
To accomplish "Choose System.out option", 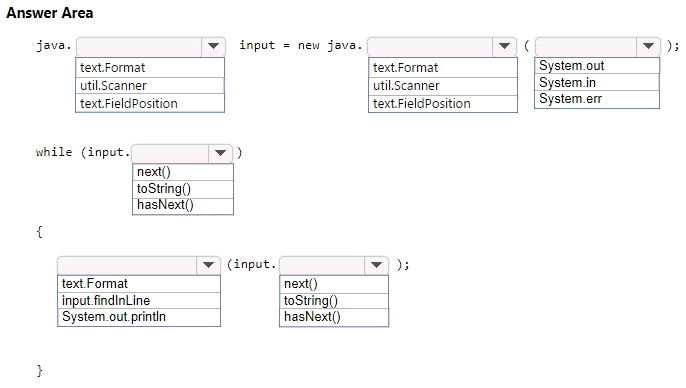I will pos(597,66).
